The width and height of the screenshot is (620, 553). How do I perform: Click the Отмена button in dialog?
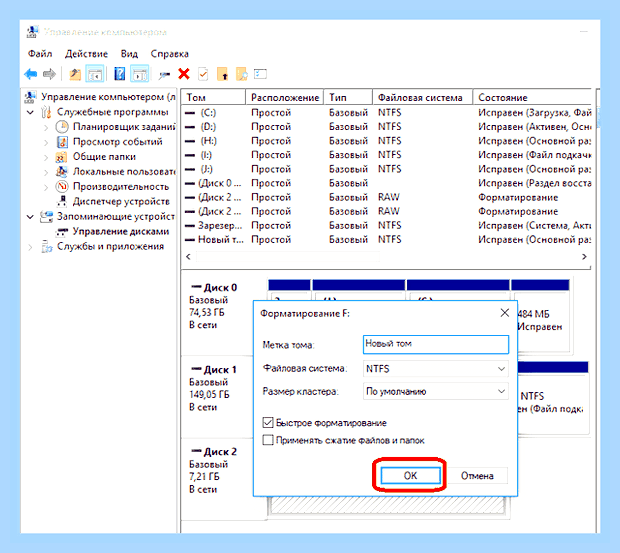[x=477, y=476]
